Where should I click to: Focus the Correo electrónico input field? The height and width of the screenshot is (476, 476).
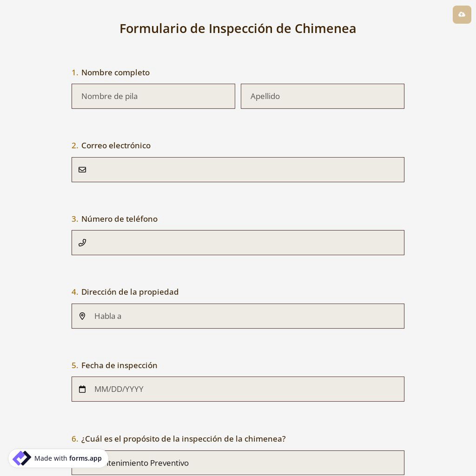tap(238, 169)
